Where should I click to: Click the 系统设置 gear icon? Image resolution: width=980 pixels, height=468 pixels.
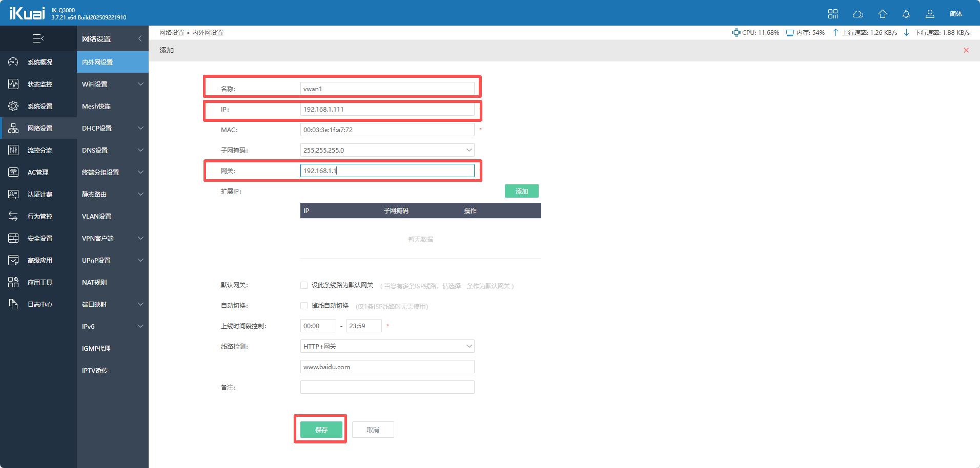(13, 106)
